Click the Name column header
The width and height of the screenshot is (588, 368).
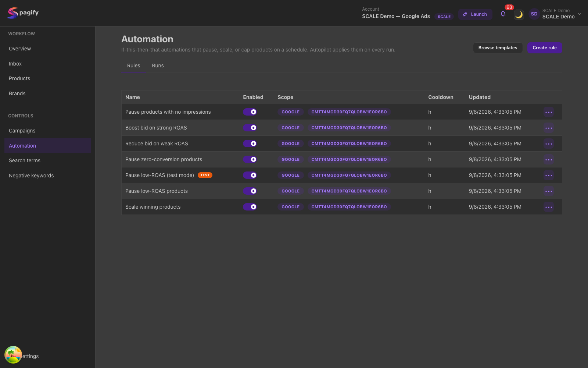point(133,97)
